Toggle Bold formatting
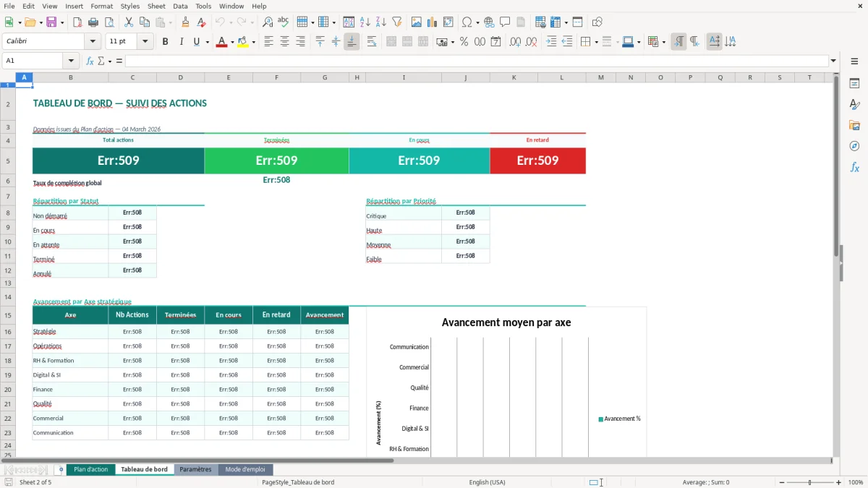 coord(165,42)
